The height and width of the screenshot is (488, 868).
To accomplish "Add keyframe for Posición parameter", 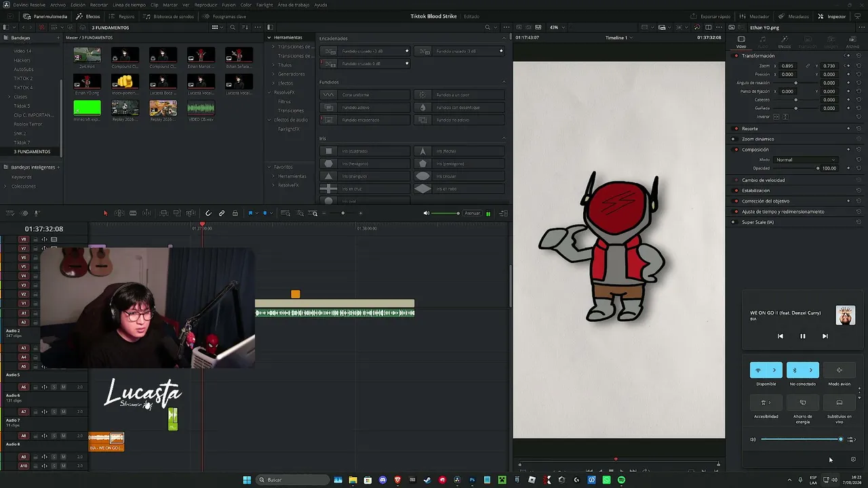I will [848, 74].
